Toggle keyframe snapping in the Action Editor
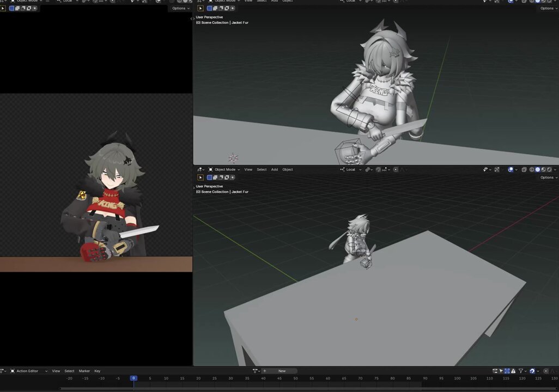The width and height of the screenshot is (559, 392). [532, 371]
